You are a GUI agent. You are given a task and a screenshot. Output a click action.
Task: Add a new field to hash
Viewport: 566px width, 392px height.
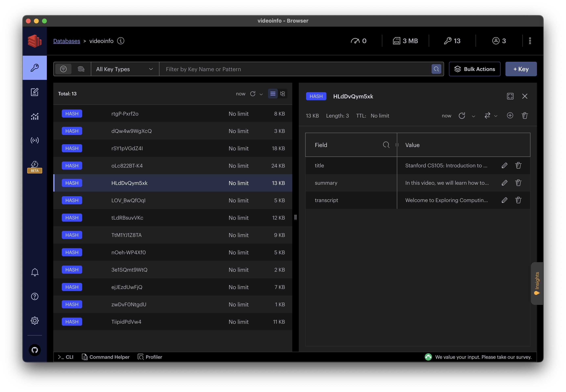tap(510, 115)
